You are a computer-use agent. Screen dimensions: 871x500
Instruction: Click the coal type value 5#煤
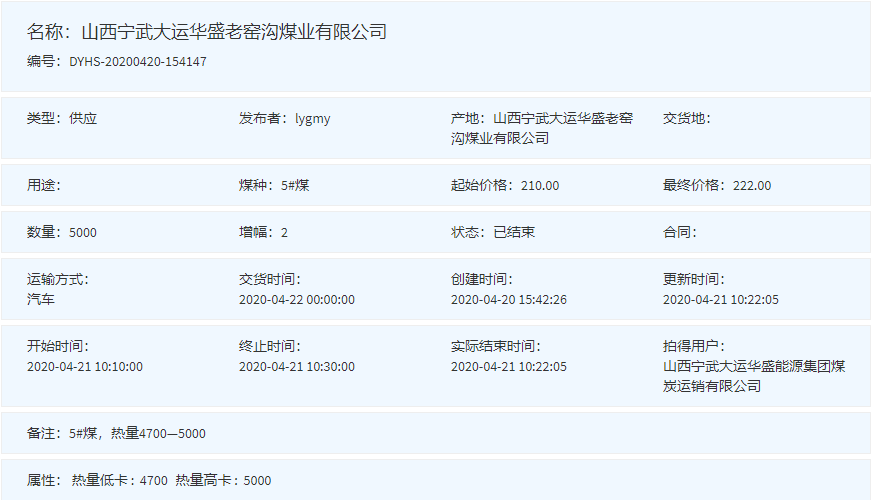click(x=295, y=185)
